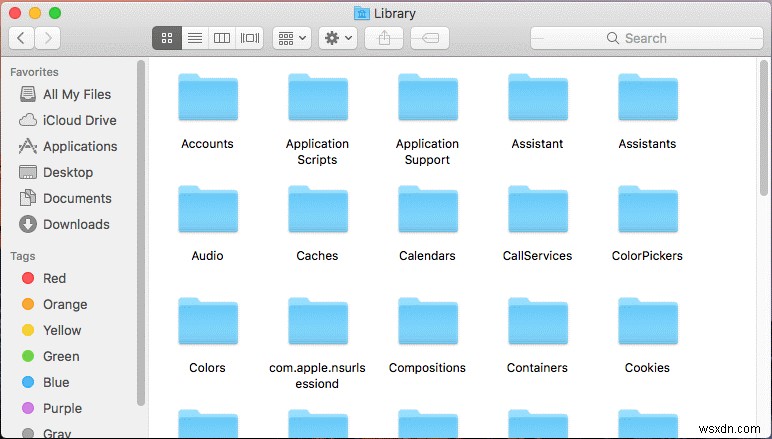Select the Application Support folder
Screen dimensions: 772x439
click(x=427, y=98)
